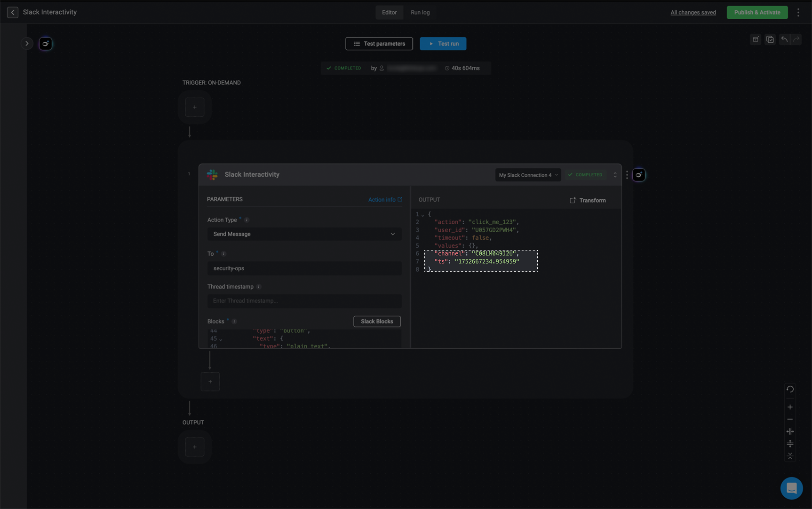The height and width of the screenshot is (509, 812).
Task: Click the Thread timestamp info icon
Action: [259, 287]
